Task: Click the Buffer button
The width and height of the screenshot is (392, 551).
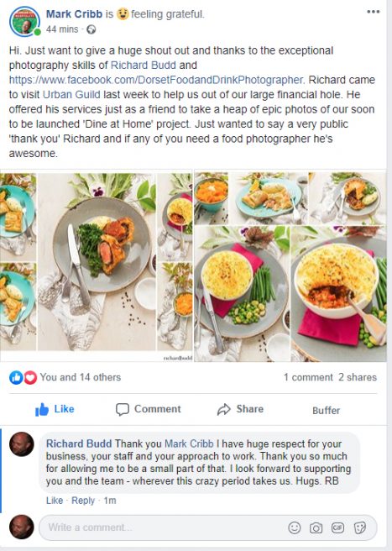Action: 326,410
